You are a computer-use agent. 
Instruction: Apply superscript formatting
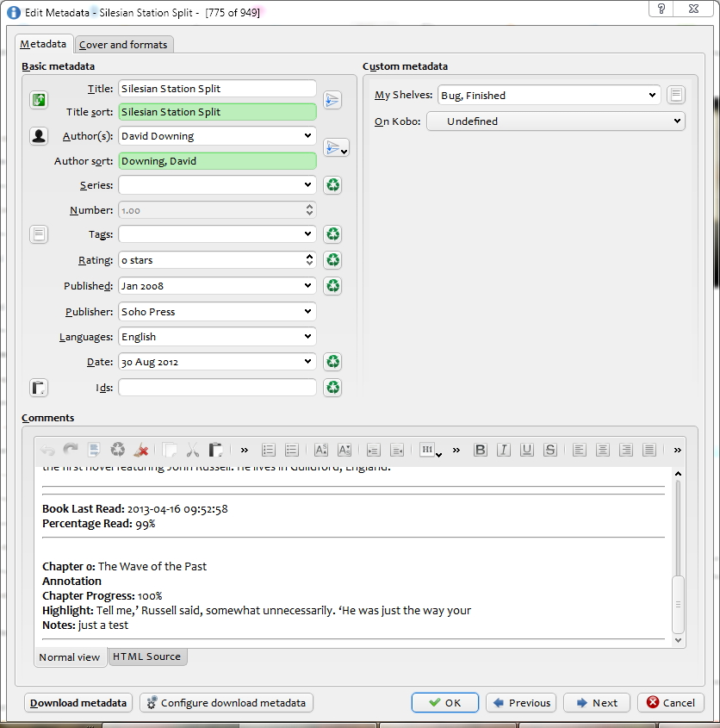(x=320, y=450)
